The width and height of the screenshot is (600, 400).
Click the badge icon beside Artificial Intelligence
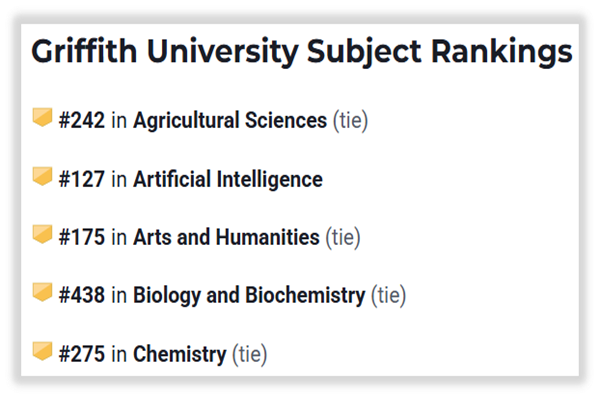(x=43, y=177)
